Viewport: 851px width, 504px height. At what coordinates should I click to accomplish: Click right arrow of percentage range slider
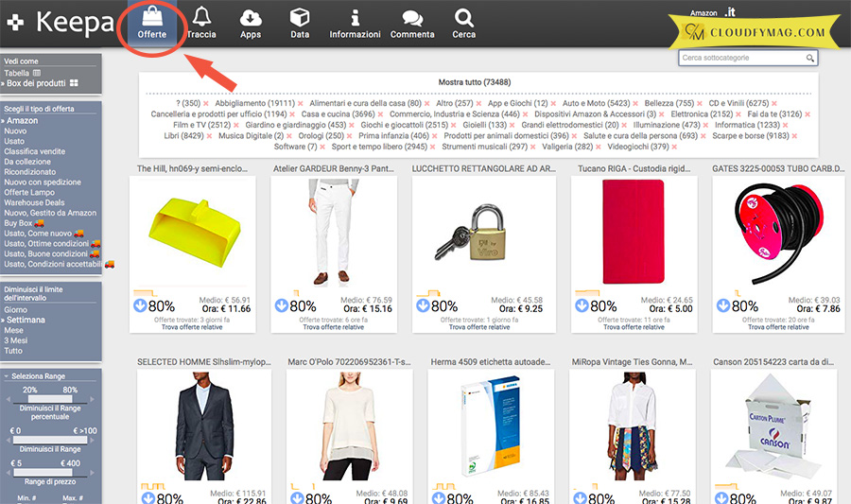coord(92,399)
